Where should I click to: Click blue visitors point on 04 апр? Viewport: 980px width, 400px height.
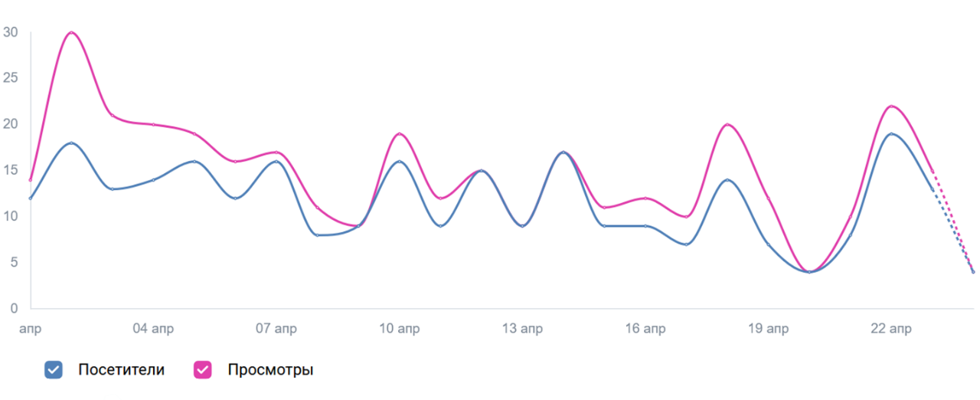tap(153, 180)
